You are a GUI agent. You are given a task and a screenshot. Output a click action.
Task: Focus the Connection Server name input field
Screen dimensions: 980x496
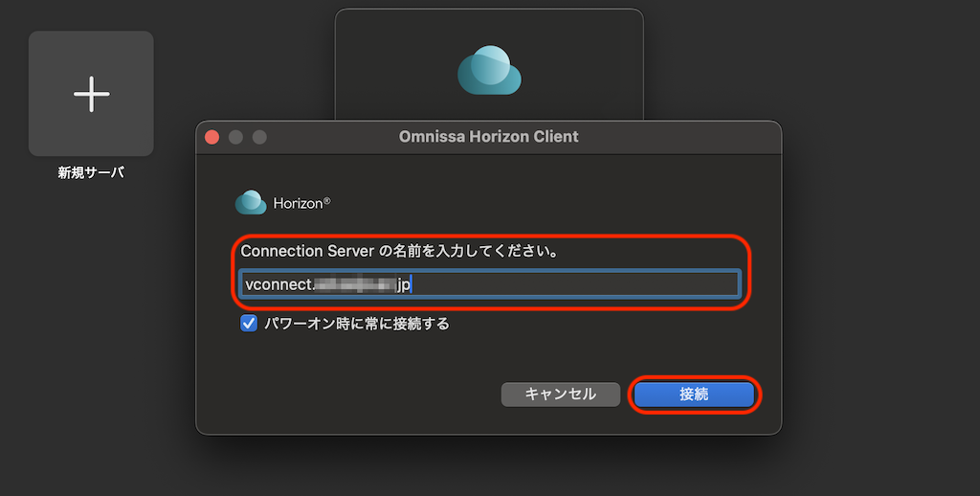[x=489, y=284]
